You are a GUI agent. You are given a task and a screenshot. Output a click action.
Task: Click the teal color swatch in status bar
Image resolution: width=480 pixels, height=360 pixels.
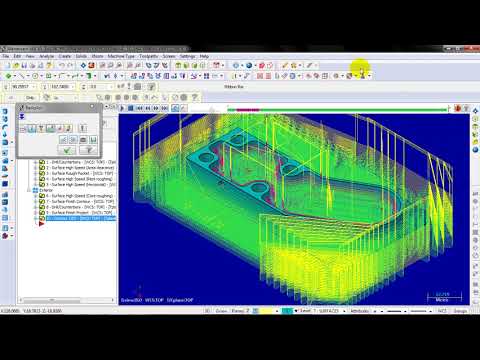coord(287,311)
